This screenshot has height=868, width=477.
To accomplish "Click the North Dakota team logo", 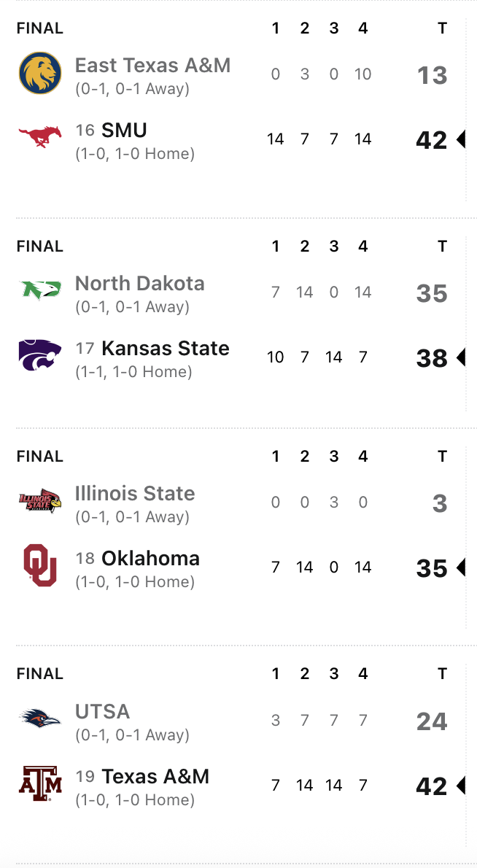I will tap(40, 291).
